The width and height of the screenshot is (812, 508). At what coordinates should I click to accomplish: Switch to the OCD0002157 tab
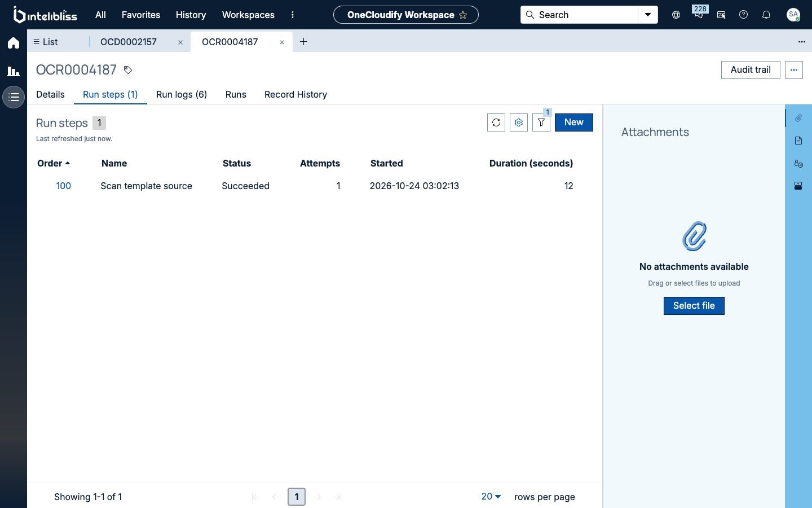(129, 42)
